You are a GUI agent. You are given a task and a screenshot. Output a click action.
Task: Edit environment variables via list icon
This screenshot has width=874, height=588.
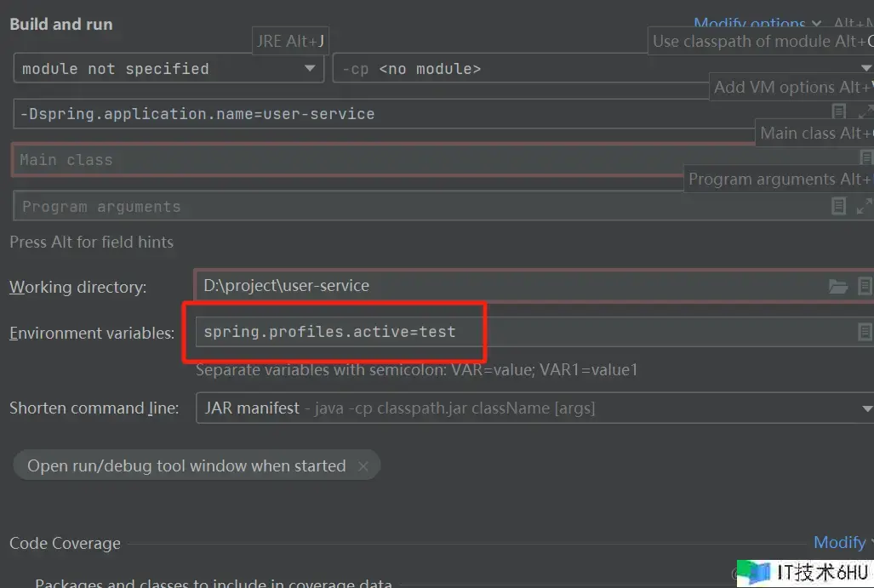click(x=865, y=332)
